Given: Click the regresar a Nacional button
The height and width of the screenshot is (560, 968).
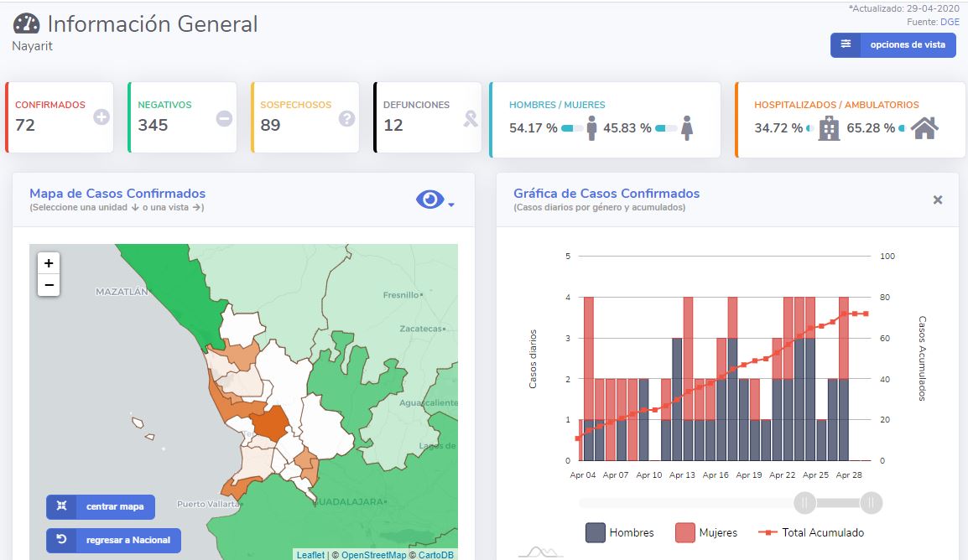Looking at the screenshot, I should [x=113, y=541].
